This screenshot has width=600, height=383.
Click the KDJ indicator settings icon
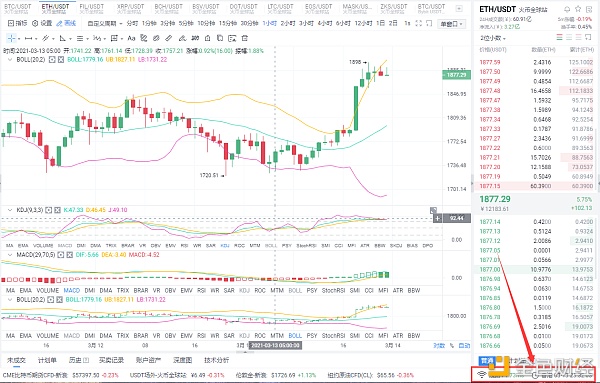point(49,210)
